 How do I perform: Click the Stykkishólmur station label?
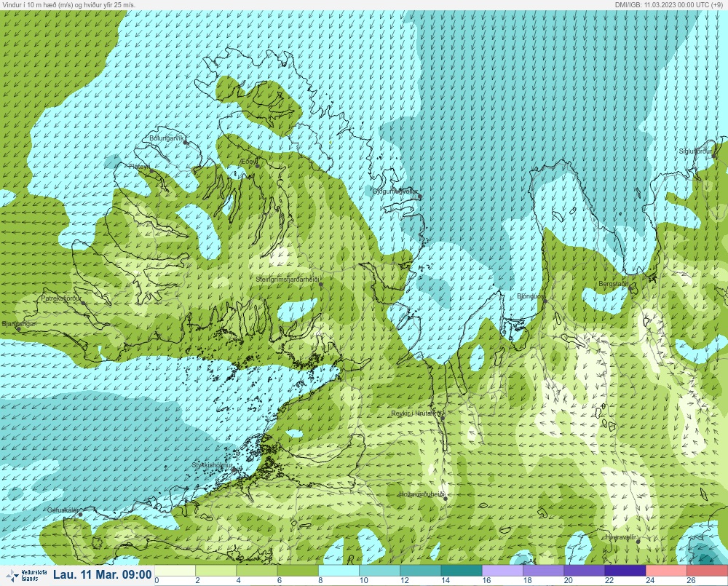(212, 465)
